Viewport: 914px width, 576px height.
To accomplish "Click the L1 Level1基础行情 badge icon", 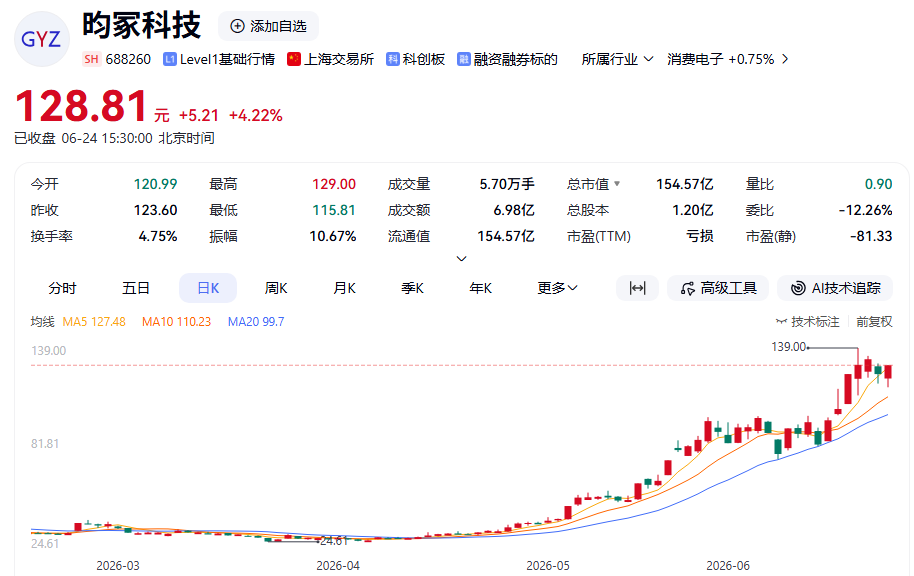I will click(170, 59).
